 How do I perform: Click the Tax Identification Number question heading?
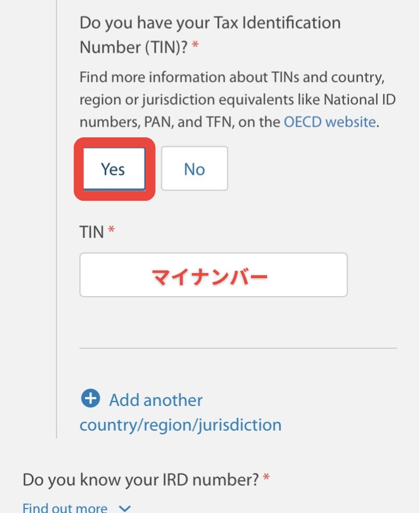(x=210, y=24)
